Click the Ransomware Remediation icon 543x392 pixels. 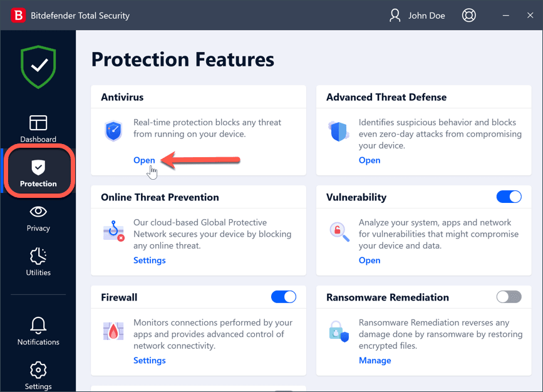point(339,332)
